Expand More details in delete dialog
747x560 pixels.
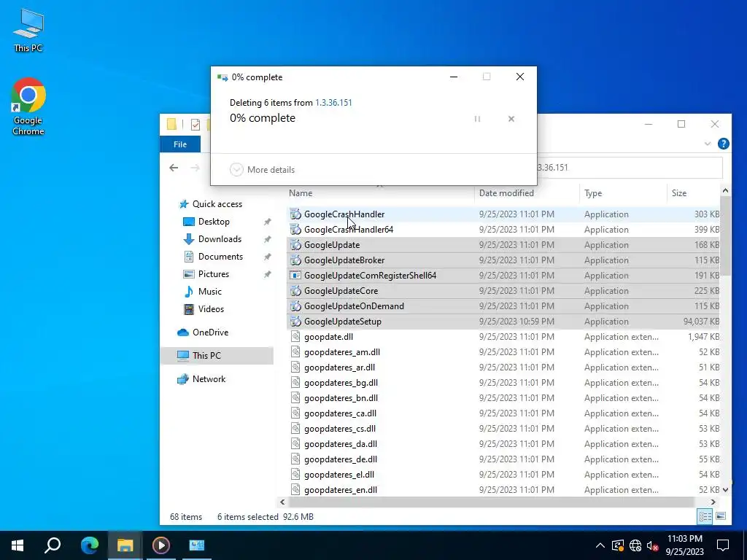click(x=262, y=169)
